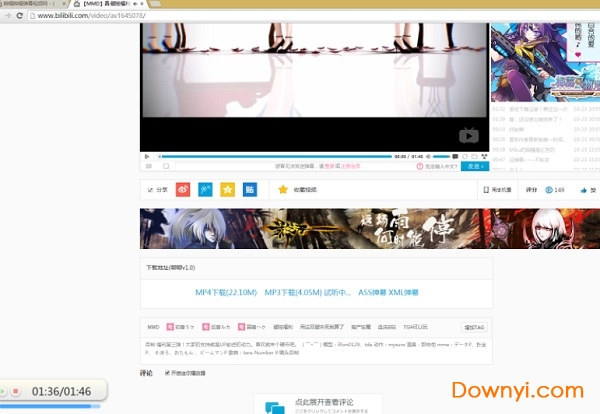Click the video player logo overlay icon
600x414 pixels.
click(468, 136)
